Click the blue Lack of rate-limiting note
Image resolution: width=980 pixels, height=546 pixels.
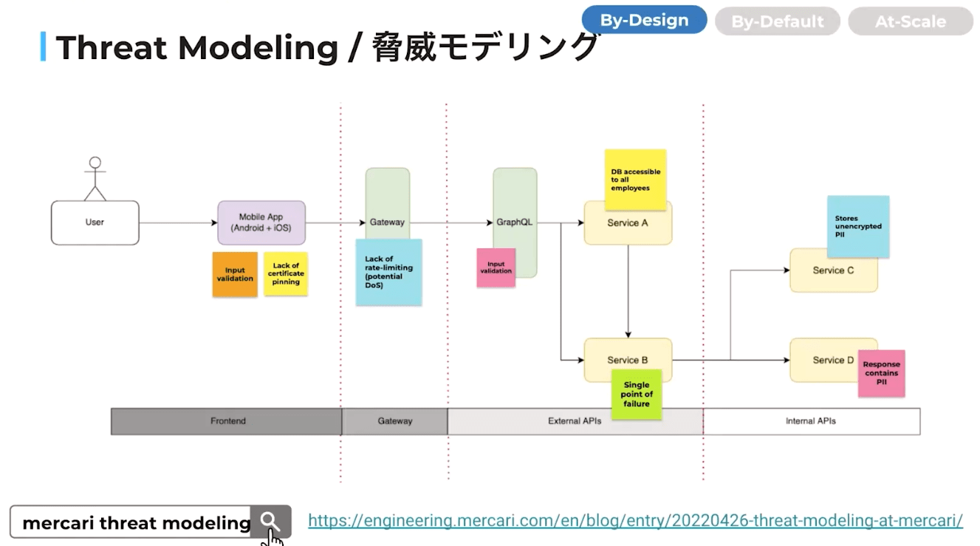(x=388, y=273)
